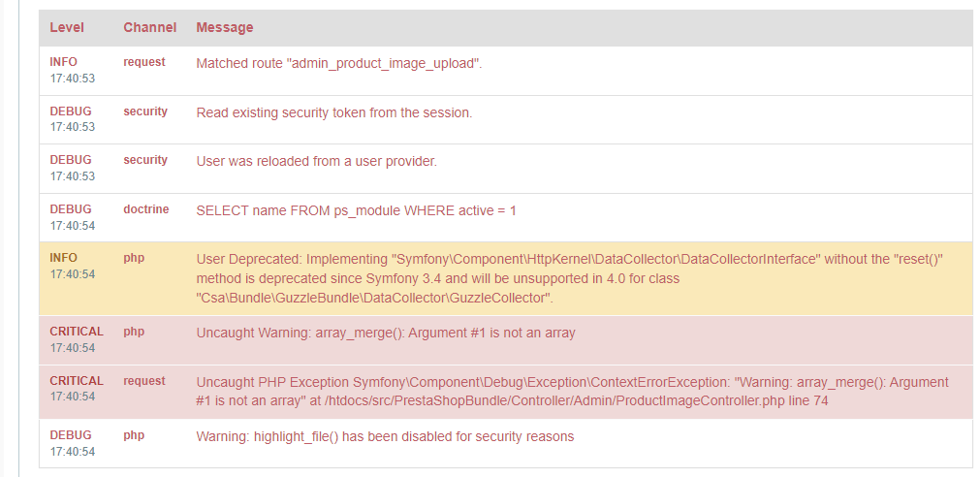This screenshot has width=980, height=477.
Task: Click the SELECT name FROM ps_module query
Action: click(357, 210)
